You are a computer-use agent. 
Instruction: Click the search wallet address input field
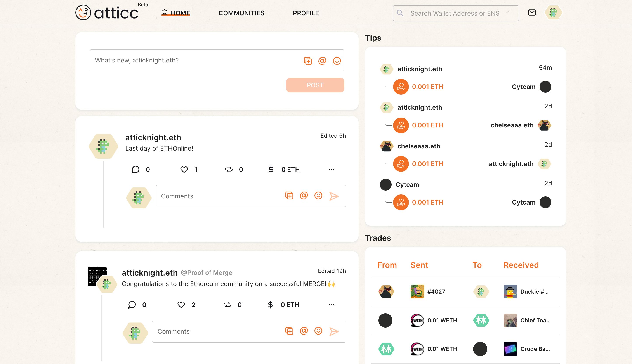(456, 13)
